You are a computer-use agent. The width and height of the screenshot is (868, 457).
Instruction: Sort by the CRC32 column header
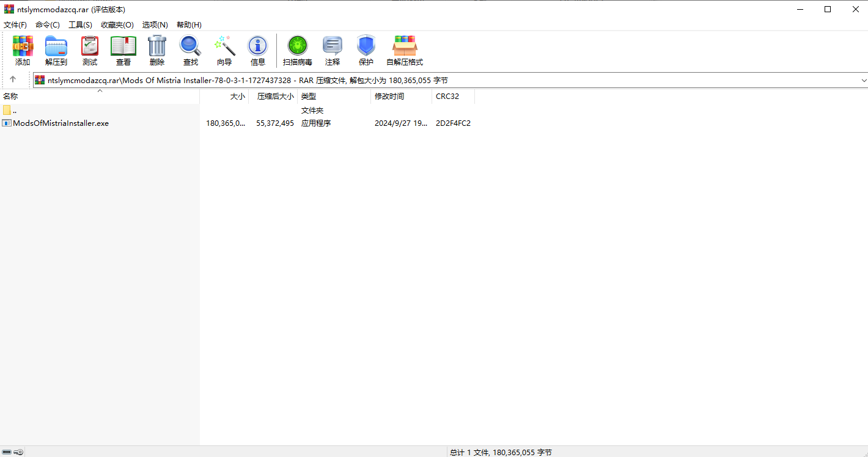454,97
